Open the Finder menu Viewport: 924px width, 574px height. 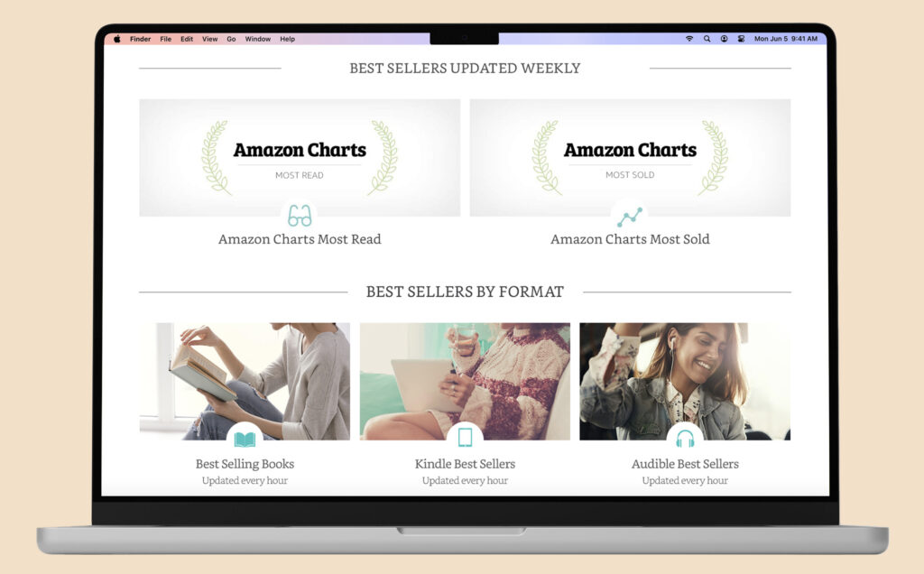coord(140,39)
